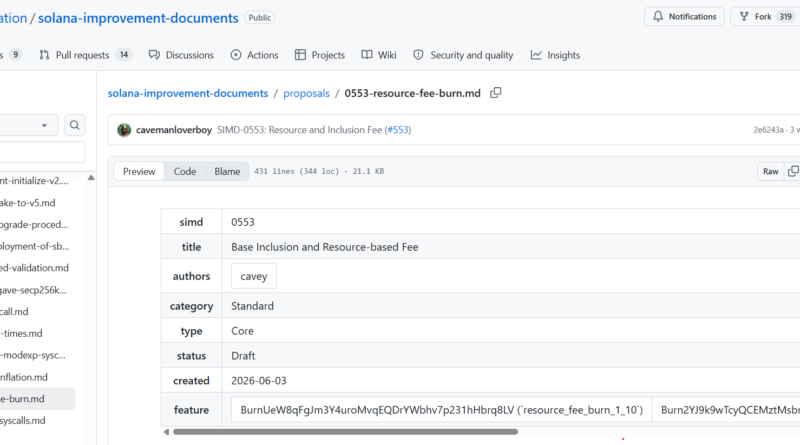Image resolution: width=800 pixels, height=445 pixels.
Task: Open the Pull requests tab
Action: coord(85,55)
